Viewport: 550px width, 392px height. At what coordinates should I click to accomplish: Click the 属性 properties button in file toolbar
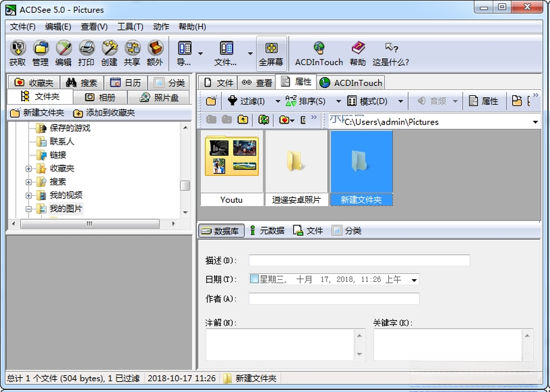(x=484, y=101)
